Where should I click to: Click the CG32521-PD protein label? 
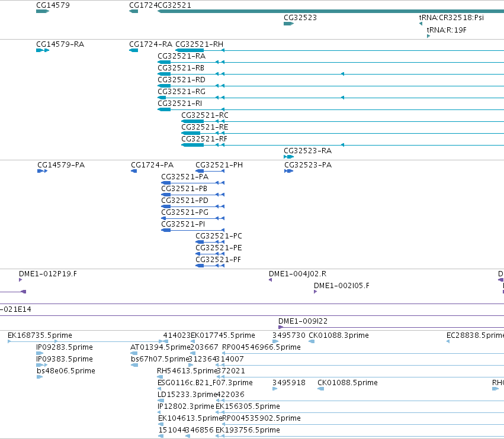(185, 201)
